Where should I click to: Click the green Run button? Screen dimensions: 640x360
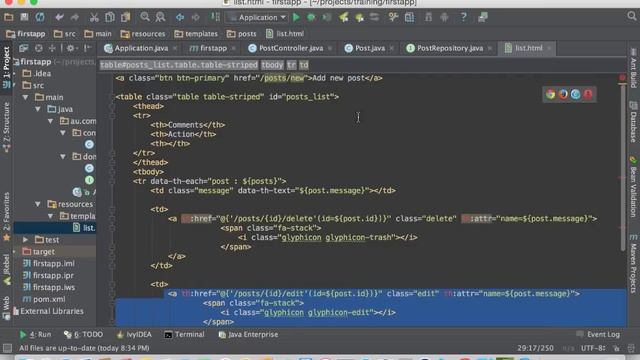296,17
